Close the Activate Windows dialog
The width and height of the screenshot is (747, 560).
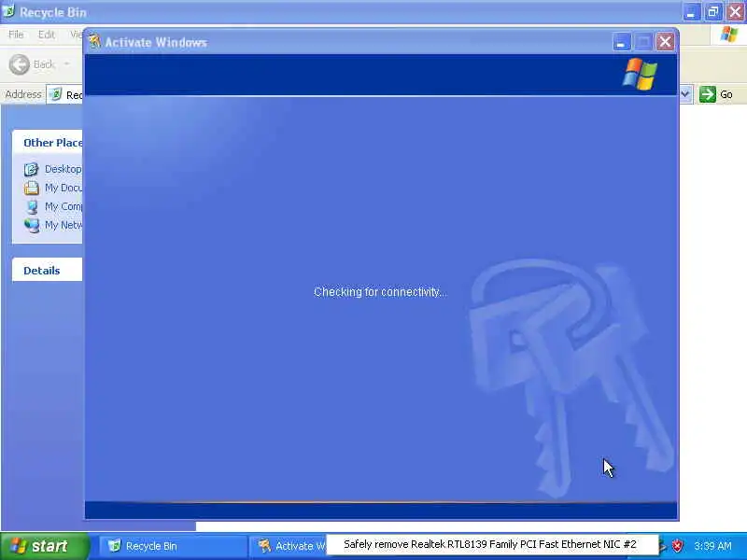pos(665,42)
